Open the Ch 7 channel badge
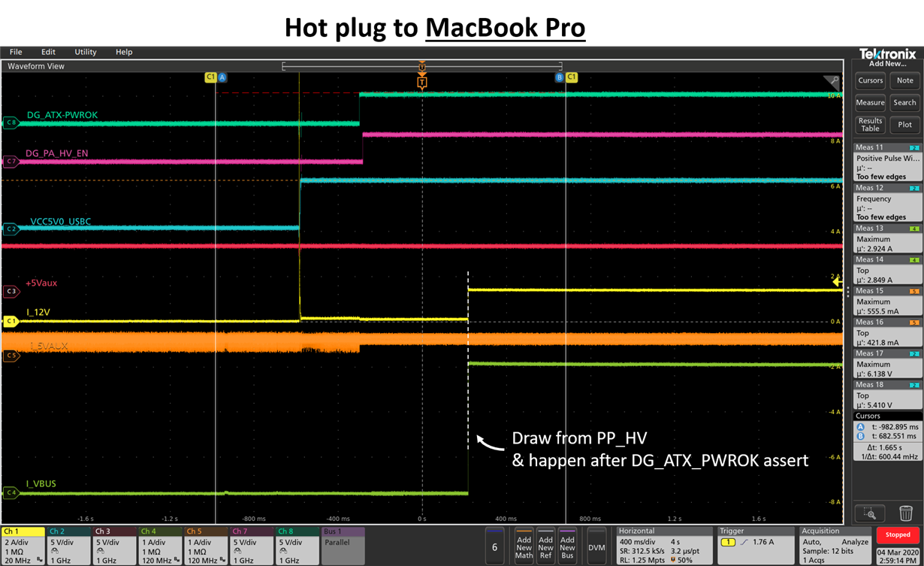The height and width of the screenshot is (566, 924). coord(252,545)
